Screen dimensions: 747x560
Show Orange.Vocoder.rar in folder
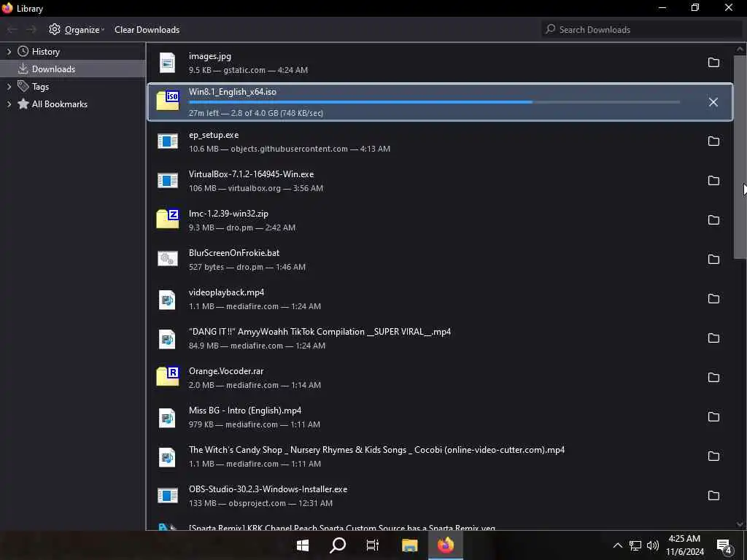pyautogui.click(x=713, y=378)
